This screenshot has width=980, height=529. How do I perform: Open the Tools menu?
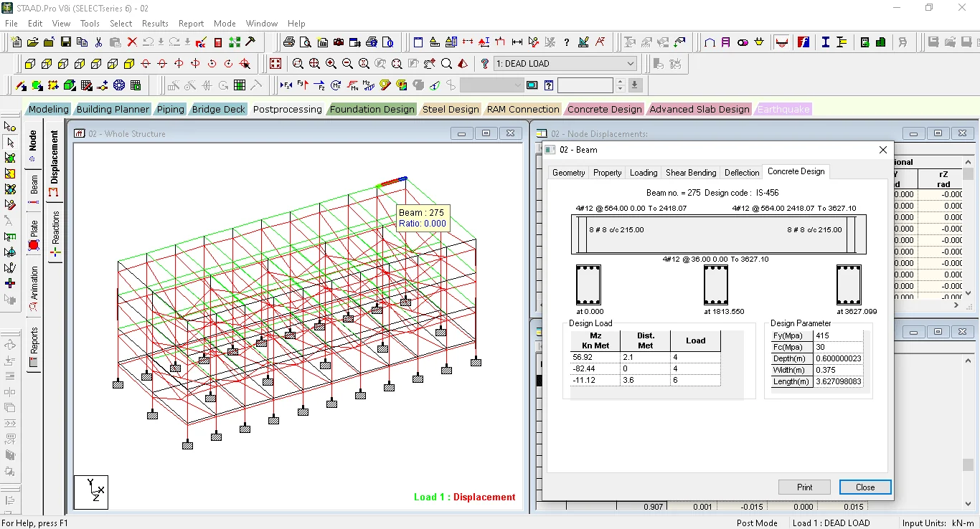(90, 24)
